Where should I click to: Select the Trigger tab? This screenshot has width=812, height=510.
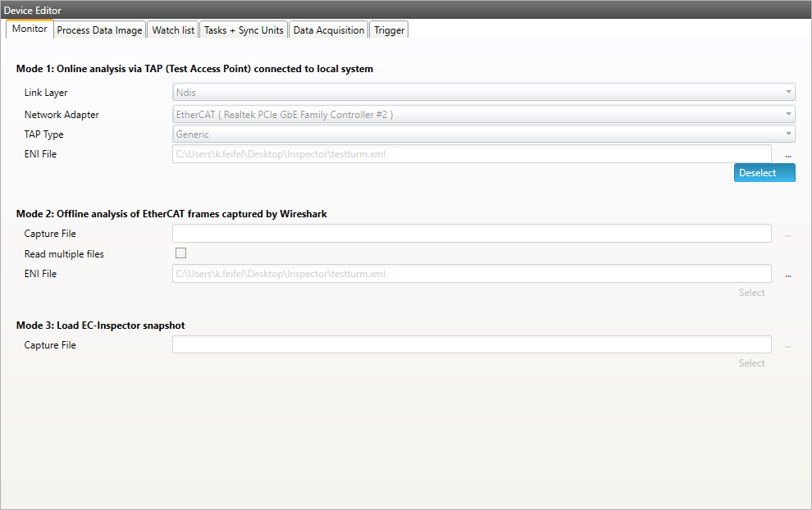pos(389,30)
